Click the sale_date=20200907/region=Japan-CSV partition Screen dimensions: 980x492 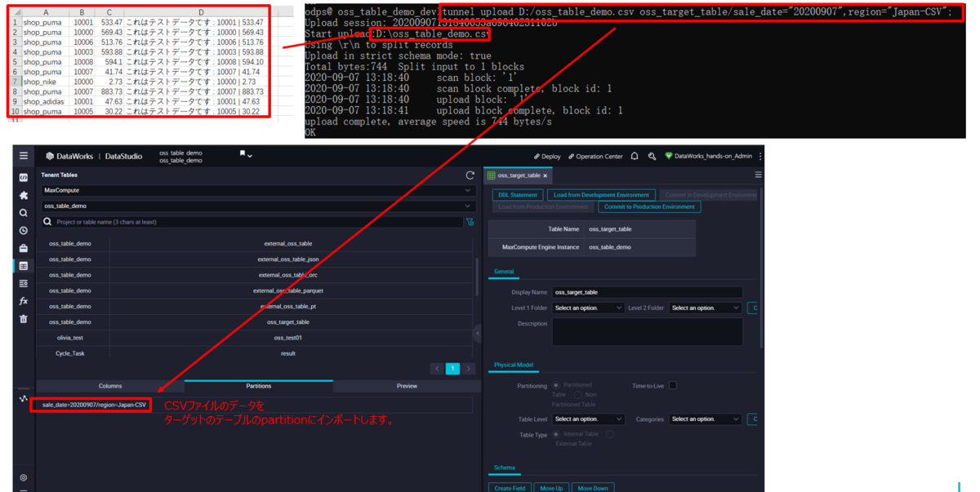(x=94, y=405)
